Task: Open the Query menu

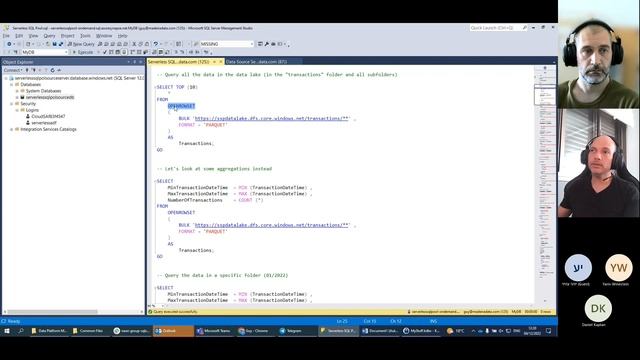Action: tap(49, 36)
